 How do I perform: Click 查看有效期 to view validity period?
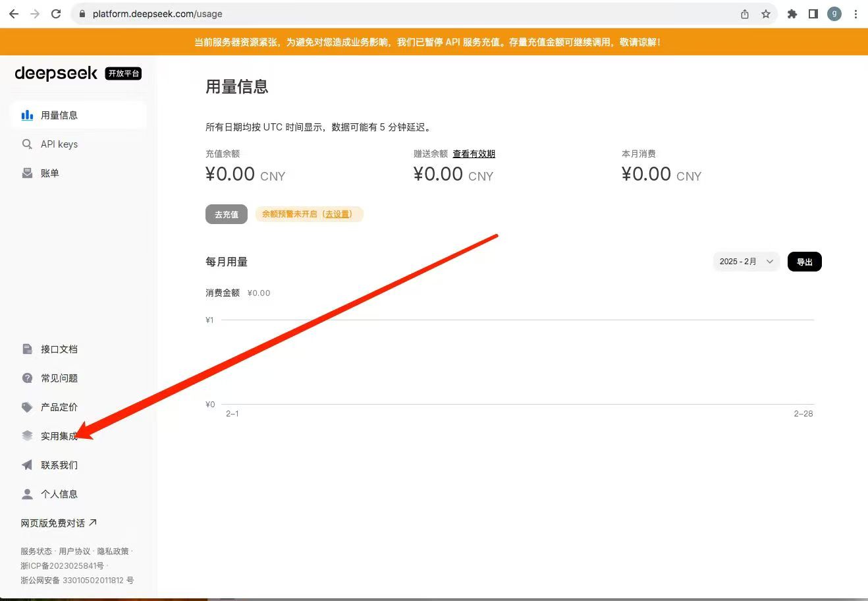point(474,154)
